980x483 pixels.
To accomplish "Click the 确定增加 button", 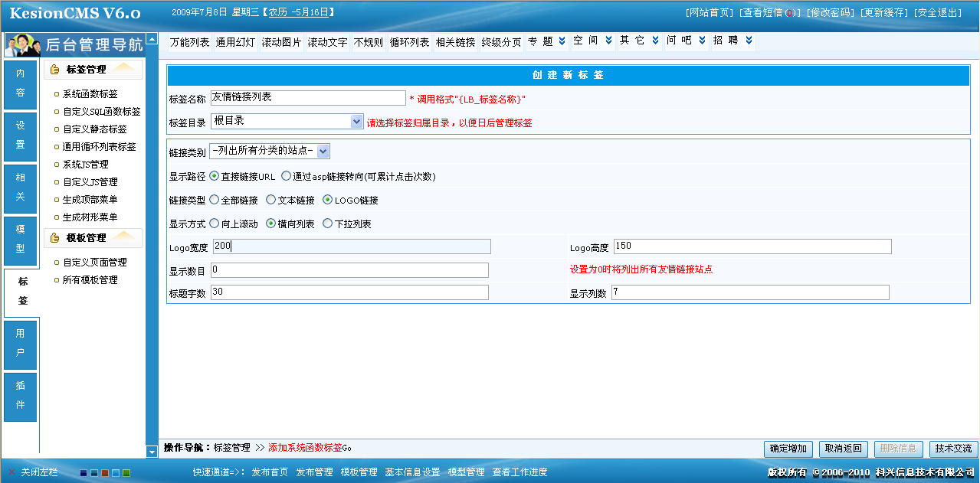I will point(787,449).
